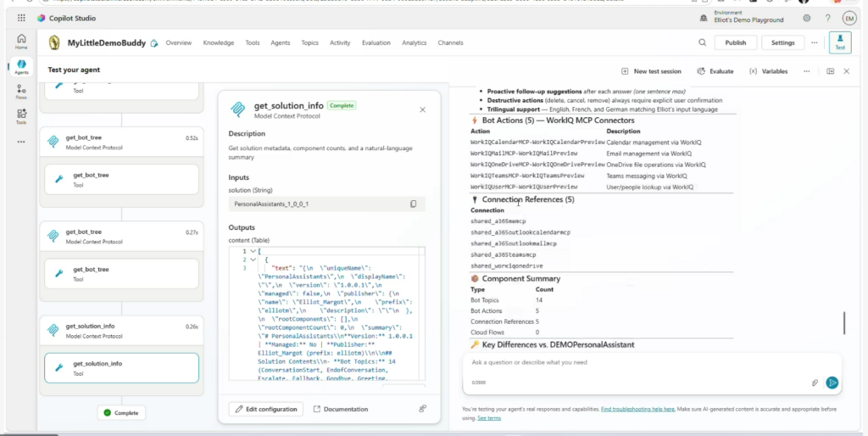Collapse JSON line 2 chevron
Viewport: 868px width, 436px height.
tap(253, 260)
